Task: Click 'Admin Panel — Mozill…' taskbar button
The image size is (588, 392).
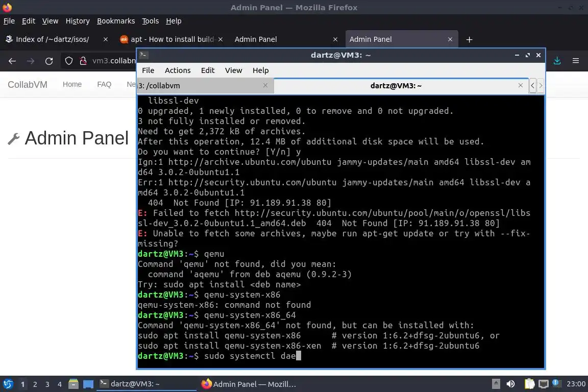Action: (x=248, y=384)
